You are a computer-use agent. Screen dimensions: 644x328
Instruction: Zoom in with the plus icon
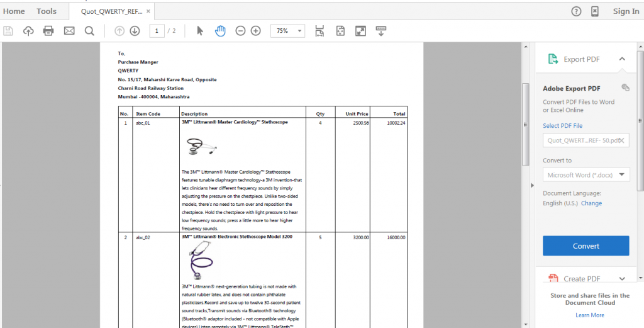point(256,31)
